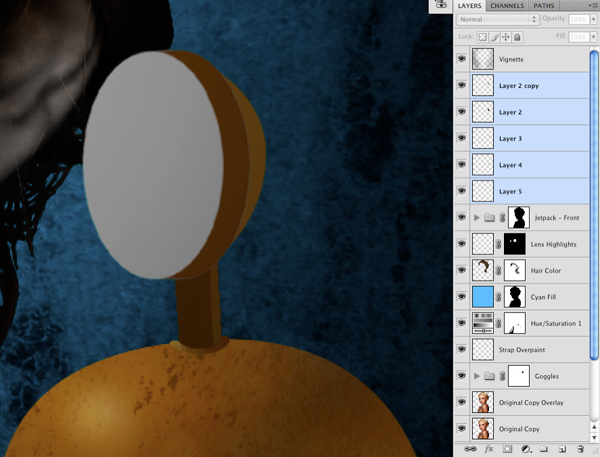Screen dimensions: 600x457
Task: Toggle Lens Highlights visibility
Action: point(462,244)
